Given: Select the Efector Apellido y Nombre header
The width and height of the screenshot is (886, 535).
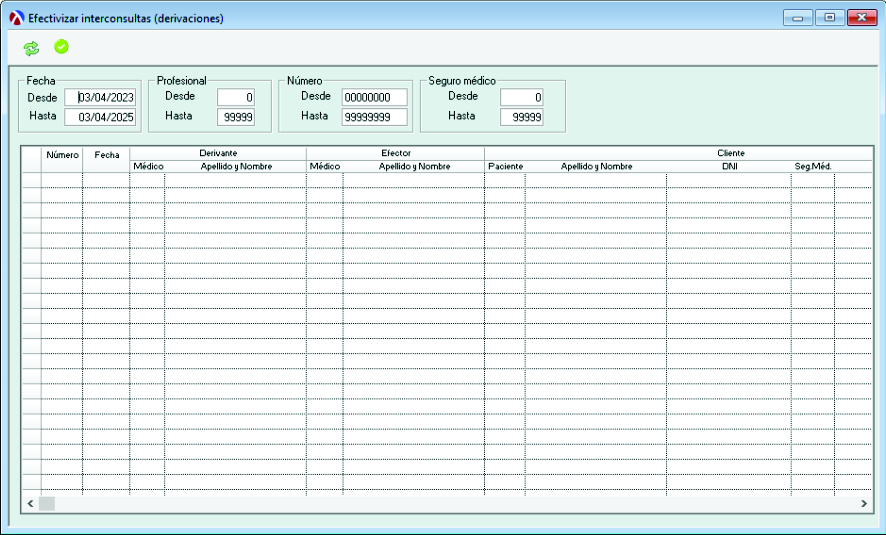Looking at the screenshot, I should point(414,166).
